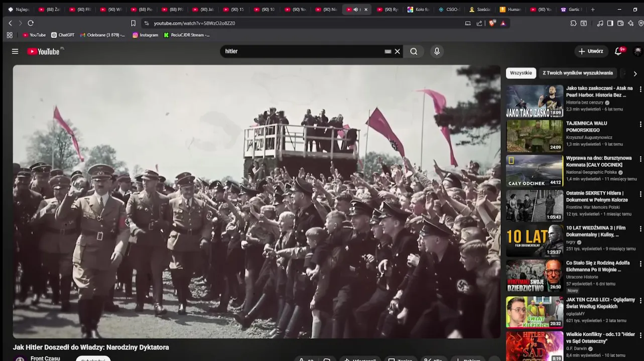Open '10 LAT' Wiedźmin documentary thumbnail
The width and height of the screenshot is (644, 361).
pos(535,241)
